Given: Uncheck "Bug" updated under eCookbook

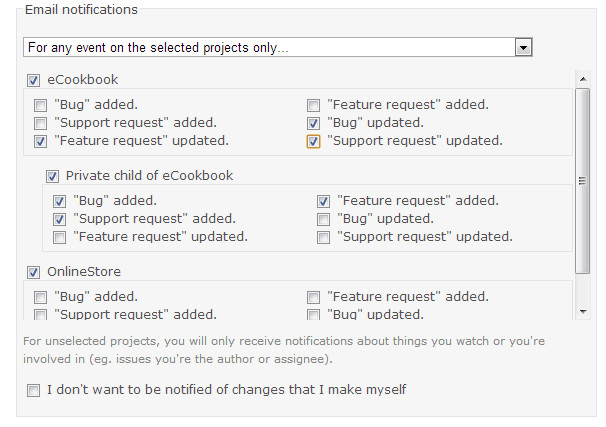Looking at the screenshot, I should 313,123.
